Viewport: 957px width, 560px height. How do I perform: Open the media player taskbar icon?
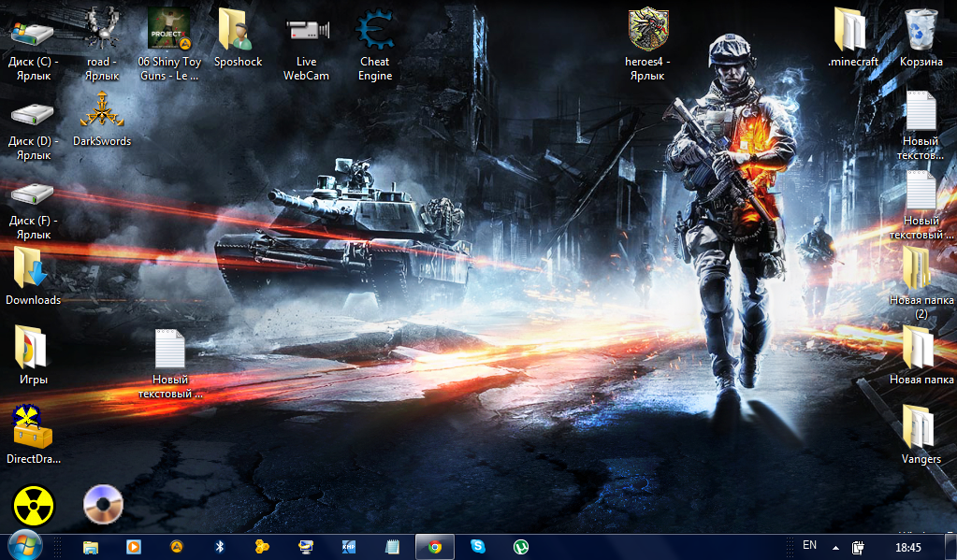click(x=133, y=547)
